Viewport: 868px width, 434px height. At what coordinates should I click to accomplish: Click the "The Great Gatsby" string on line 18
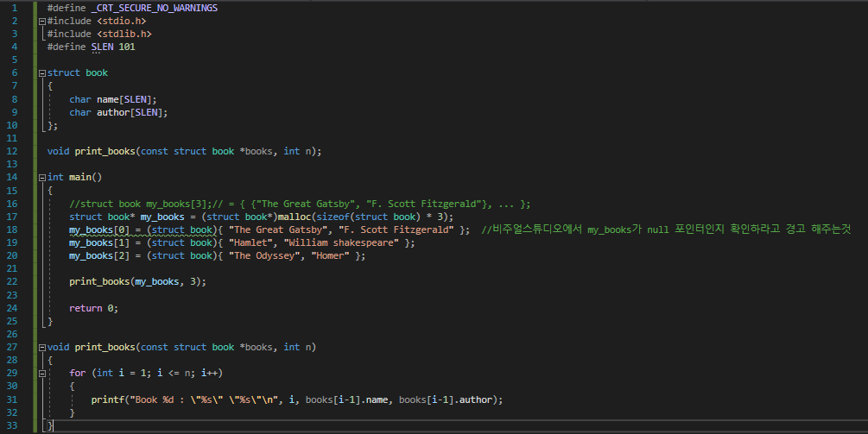tap(278, 230)
